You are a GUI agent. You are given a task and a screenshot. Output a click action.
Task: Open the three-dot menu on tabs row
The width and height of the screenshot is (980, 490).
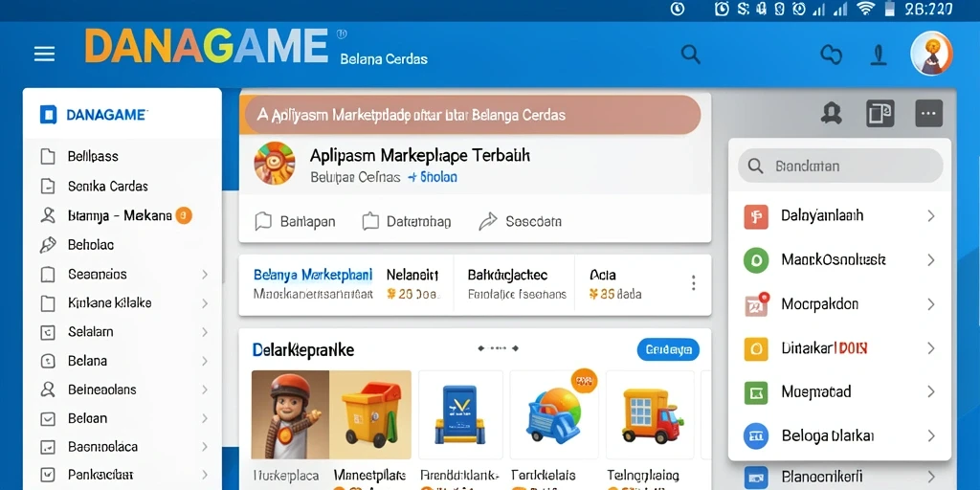tap(693, 283)
